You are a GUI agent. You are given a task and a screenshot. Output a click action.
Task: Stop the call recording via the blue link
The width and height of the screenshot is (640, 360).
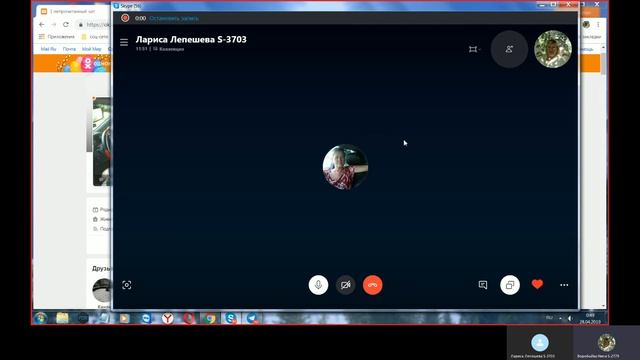174,18
